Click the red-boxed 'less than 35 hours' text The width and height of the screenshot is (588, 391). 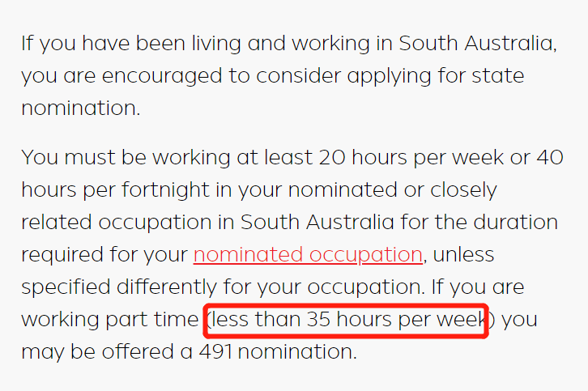coord(347,320)
